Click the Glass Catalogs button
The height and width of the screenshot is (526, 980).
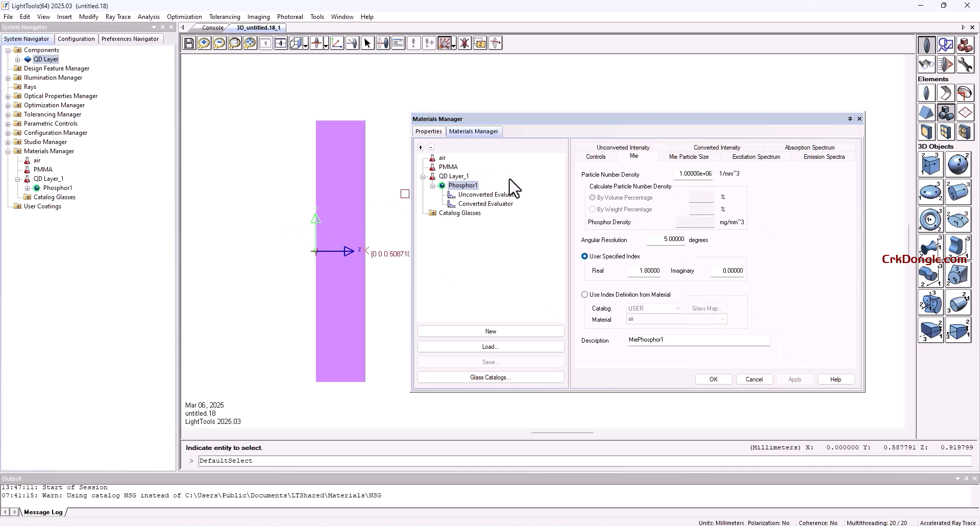(490, 377)
